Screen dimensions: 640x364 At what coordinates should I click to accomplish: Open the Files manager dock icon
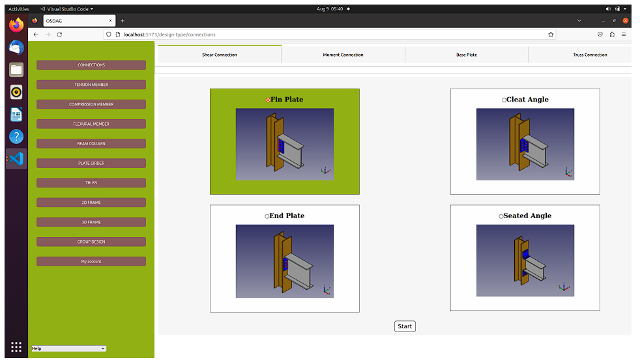click(x=16, y=70)
